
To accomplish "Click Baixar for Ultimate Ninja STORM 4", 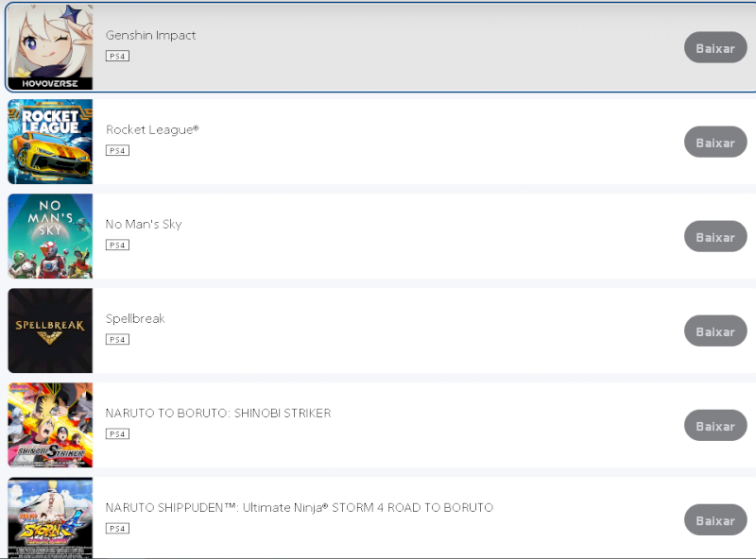I will pyautogui.click(x=715, y=520).
